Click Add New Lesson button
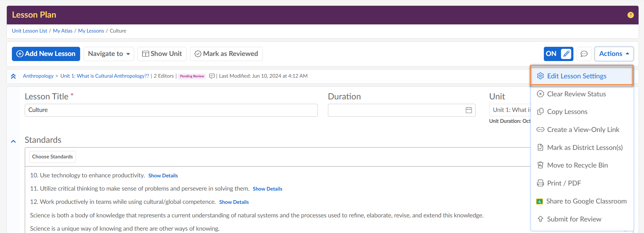 pos(46,54)
